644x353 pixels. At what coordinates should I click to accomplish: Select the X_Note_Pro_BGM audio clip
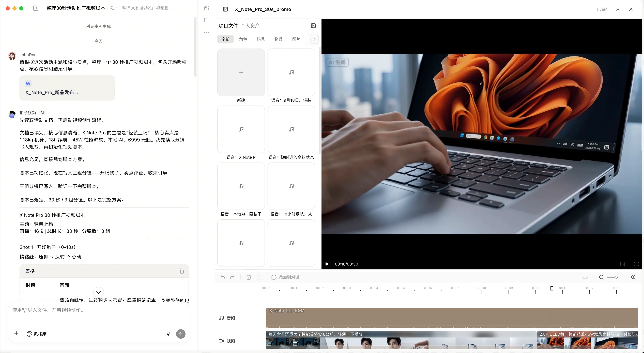(x=452, y=318)
